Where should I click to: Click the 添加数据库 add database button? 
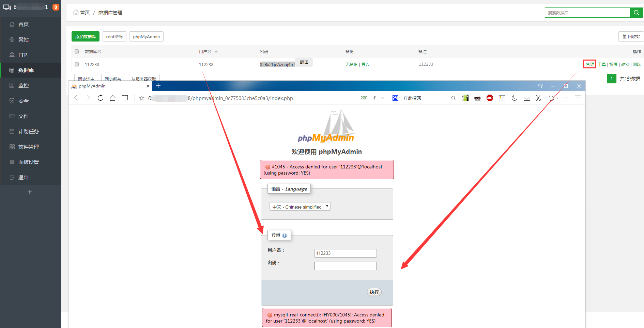(x=86, y=36)
